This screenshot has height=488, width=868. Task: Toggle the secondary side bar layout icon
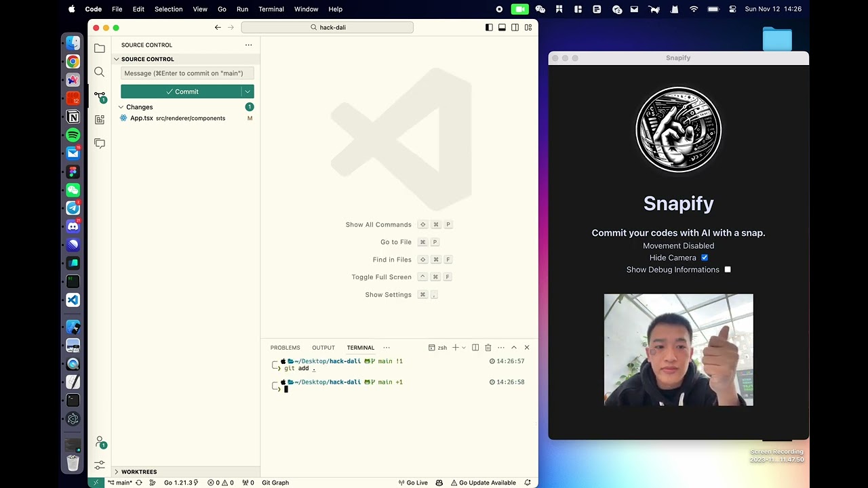tap(515, 27)
